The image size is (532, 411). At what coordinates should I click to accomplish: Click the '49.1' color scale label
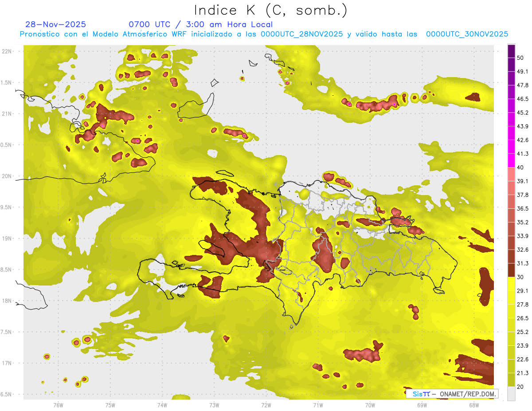[523, 71]
